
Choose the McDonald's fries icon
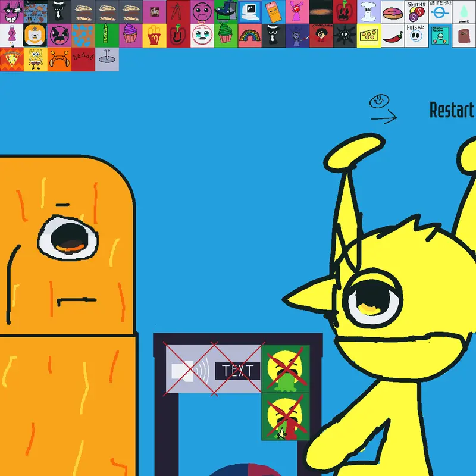point(155,36)
